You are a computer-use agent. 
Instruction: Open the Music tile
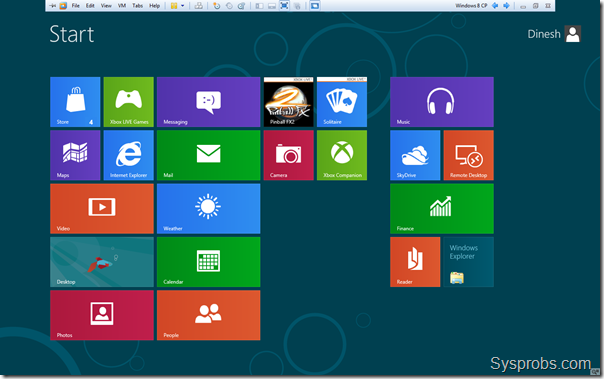[442, 102]
